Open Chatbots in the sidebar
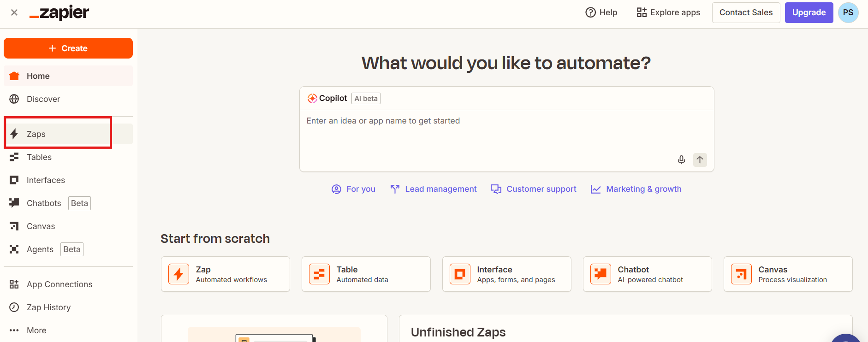The image size is (868, 342). (x=68, y=203)
